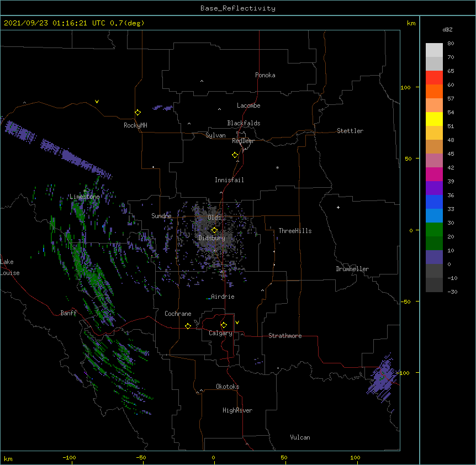
Task: Select the dark gray swatch between -10 and -30 dBZ
Action: click(x=434, y=285)
